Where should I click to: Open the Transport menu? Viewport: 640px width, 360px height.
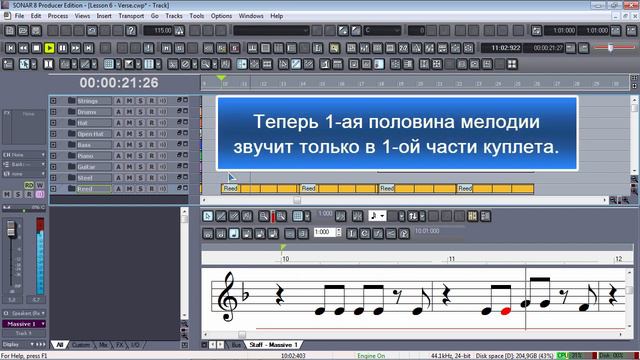pos(131,16)
